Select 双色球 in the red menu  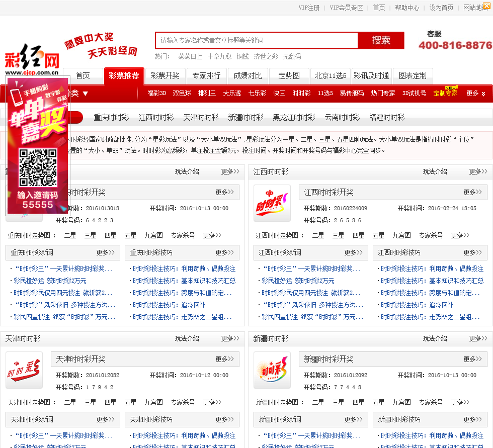(182, 94)
